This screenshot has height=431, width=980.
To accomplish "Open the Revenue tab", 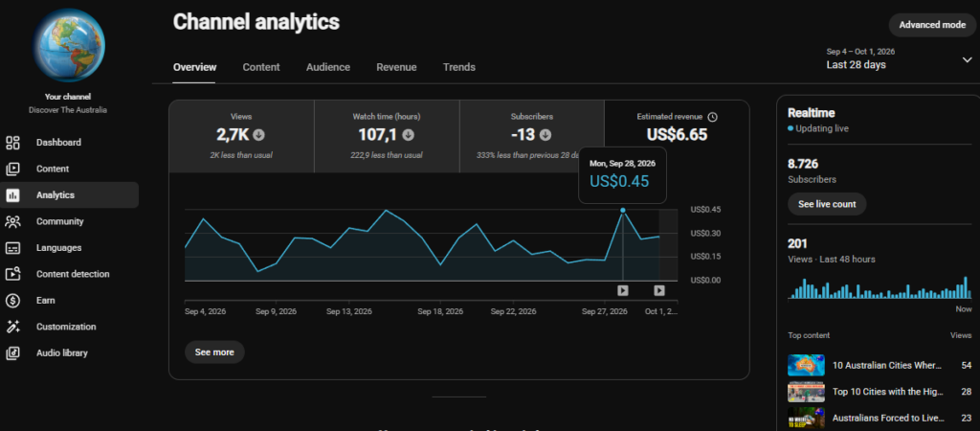I will pyautogui.click(x=396, y=67).
